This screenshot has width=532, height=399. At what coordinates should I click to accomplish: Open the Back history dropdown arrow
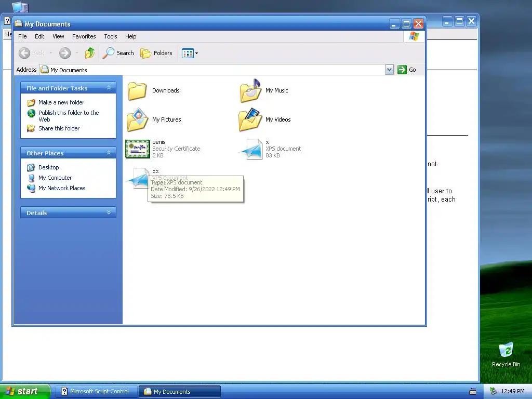click(51, 53)
